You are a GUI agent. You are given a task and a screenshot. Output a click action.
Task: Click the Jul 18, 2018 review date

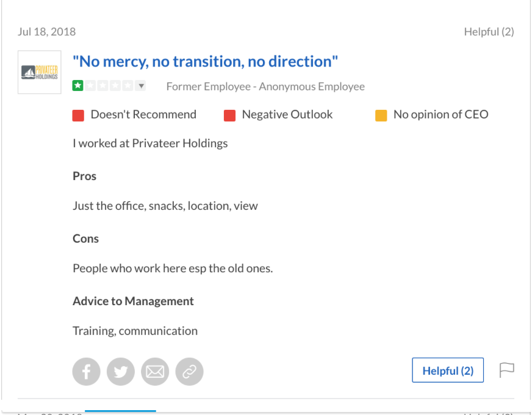(x=47, y=32)
